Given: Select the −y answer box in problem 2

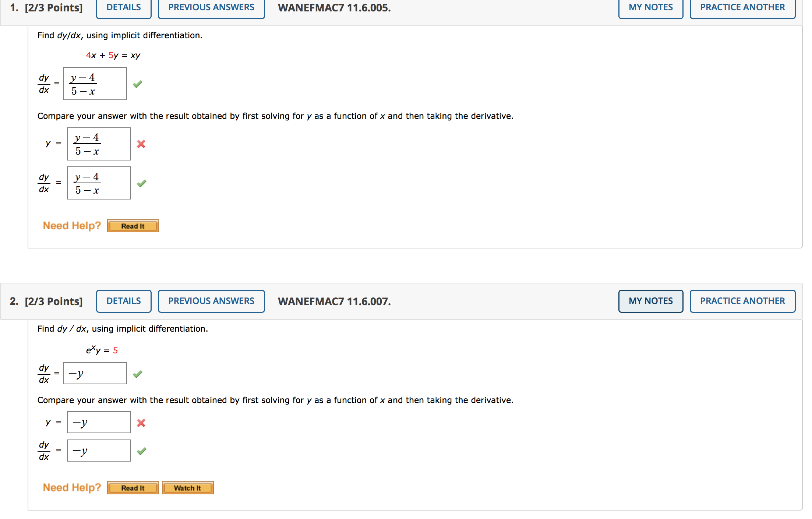Looking at the screenshot, I should 95,373.
